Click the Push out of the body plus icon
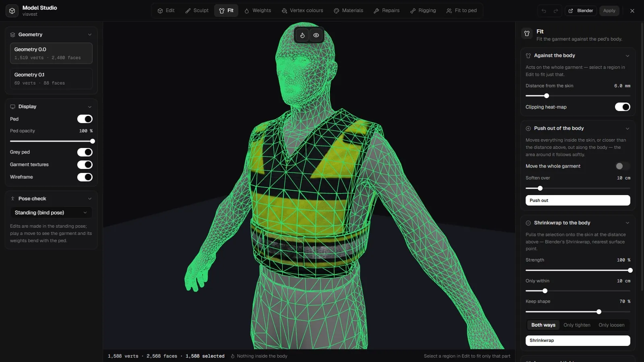The image size is (644, 362). point(528,128)
